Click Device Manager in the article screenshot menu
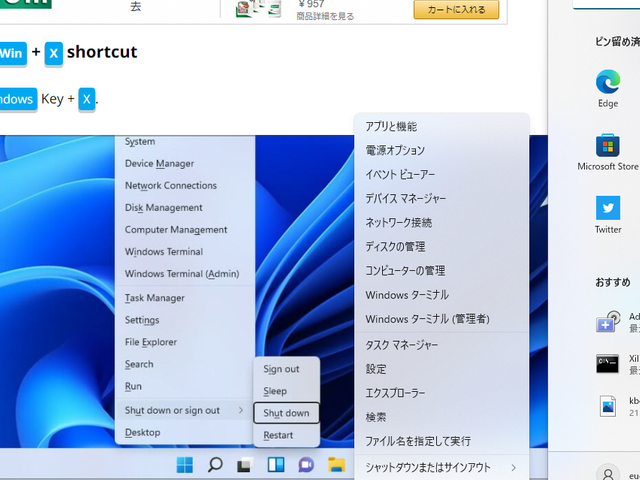Screen dimensions: 640x480 tap(185, 164)
